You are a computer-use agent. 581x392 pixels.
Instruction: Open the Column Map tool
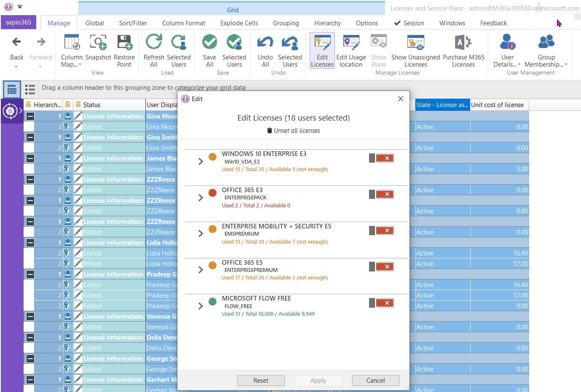click(x=72, y=51)
